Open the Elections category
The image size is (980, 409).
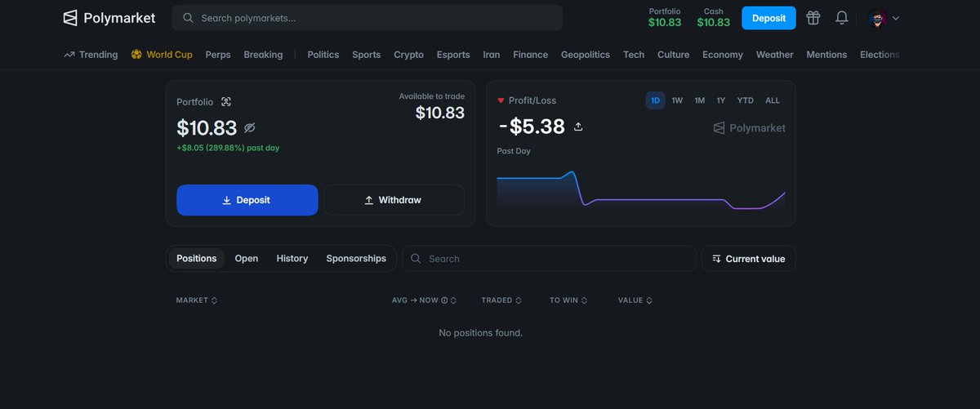[x=880, y=55]
